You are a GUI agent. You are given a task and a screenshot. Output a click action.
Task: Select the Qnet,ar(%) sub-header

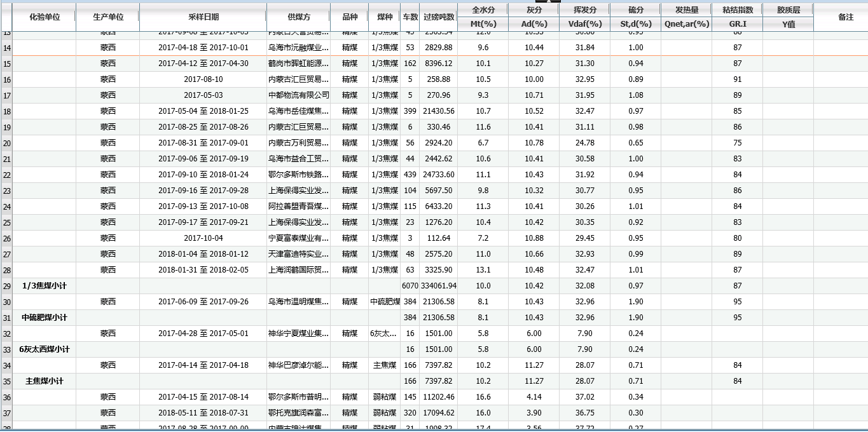pos(686,24)
